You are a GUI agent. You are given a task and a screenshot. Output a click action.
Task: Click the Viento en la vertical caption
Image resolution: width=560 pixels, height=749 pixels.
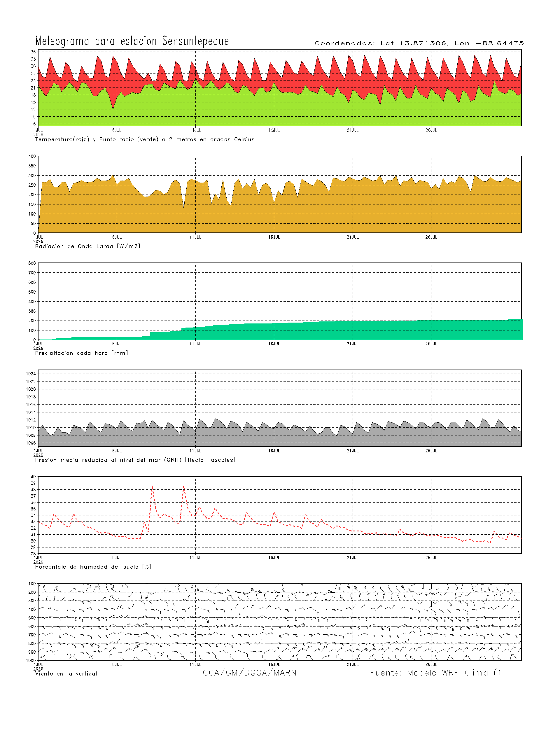66,673
